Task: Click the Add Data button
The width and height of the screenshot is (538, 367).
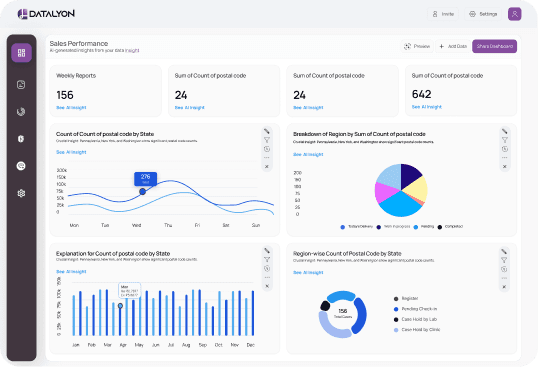Action: (x=453, y=46)
